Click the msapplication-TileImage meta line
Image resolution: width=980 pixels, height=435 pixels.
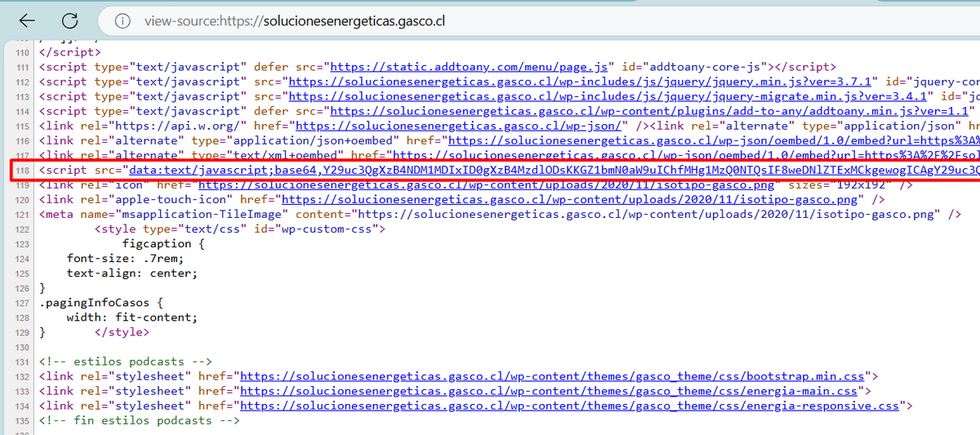tap(500, 214)
